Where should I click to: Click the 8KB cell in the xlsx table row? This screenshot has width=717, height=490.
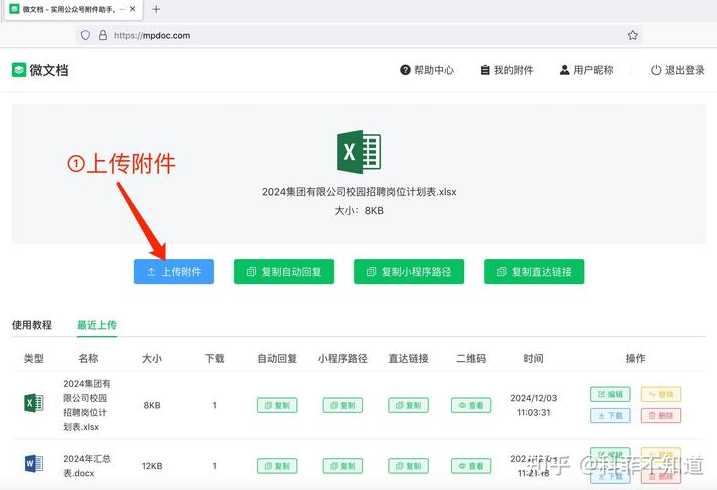click(x=152, y=405)
